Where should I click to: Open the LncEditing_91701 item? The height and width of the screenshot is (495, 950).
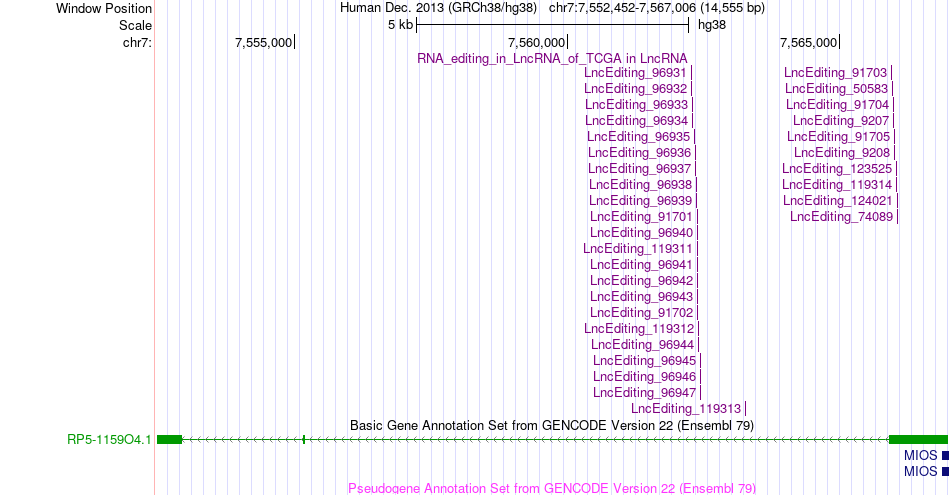click(641, 217)
